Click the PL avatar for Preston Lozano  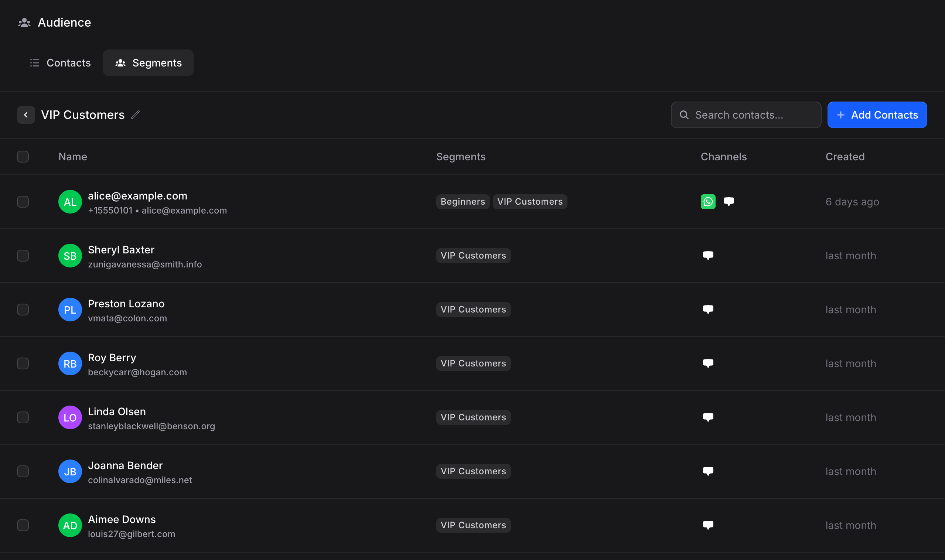pyautogui.click(x=70, y=310)
